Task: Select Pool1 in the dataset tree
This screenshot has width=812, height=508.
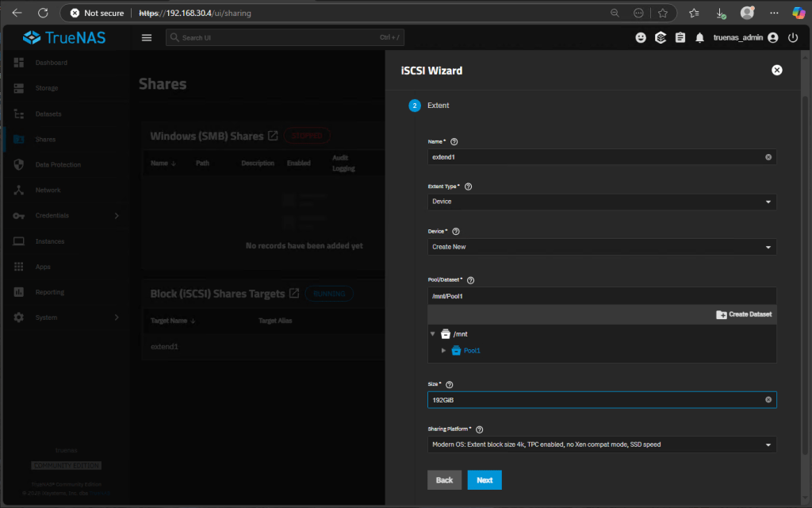Action: pyautogui.click(x=472, y=350)
